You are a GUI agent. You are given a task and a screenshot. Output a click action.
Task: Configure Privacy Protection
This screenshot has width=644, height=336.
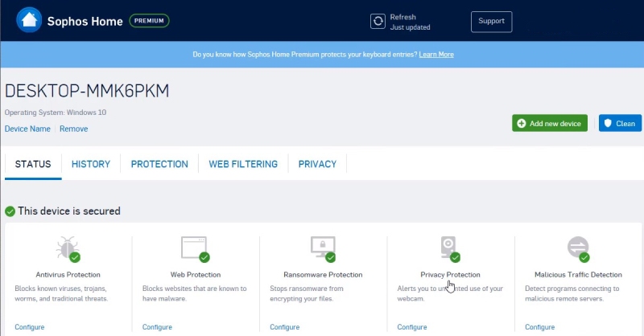coord(412,327)
